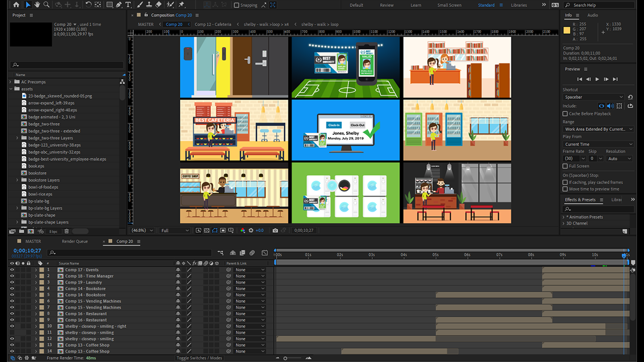Image resolution: width=644 pixels, height=362 pixels.
Task: Expand the AC Precomps folder
Action: 11,82
